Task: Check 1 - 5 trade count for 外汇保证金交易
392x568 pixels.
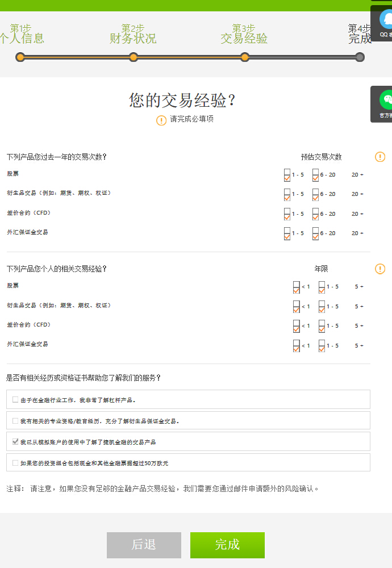Action: coord(287,233)
